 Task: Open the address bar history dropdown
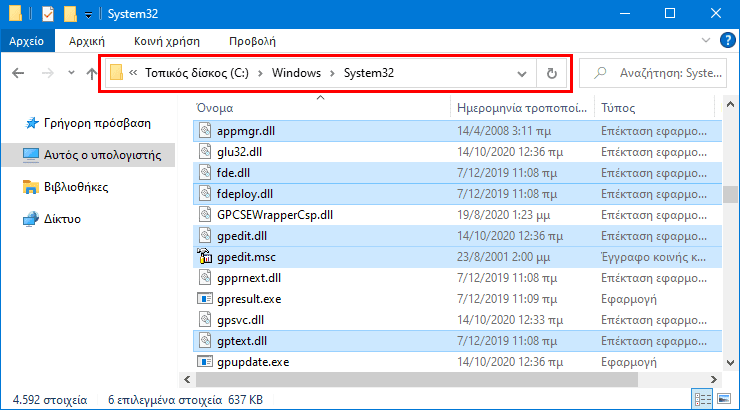(x=521, y=74)
